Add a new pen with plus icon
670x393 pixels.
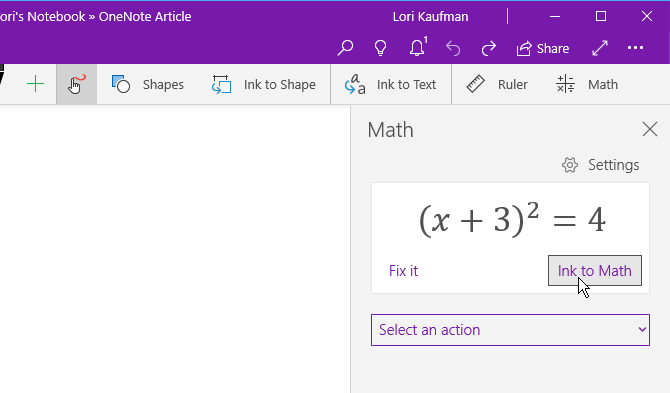pos(35,84)
